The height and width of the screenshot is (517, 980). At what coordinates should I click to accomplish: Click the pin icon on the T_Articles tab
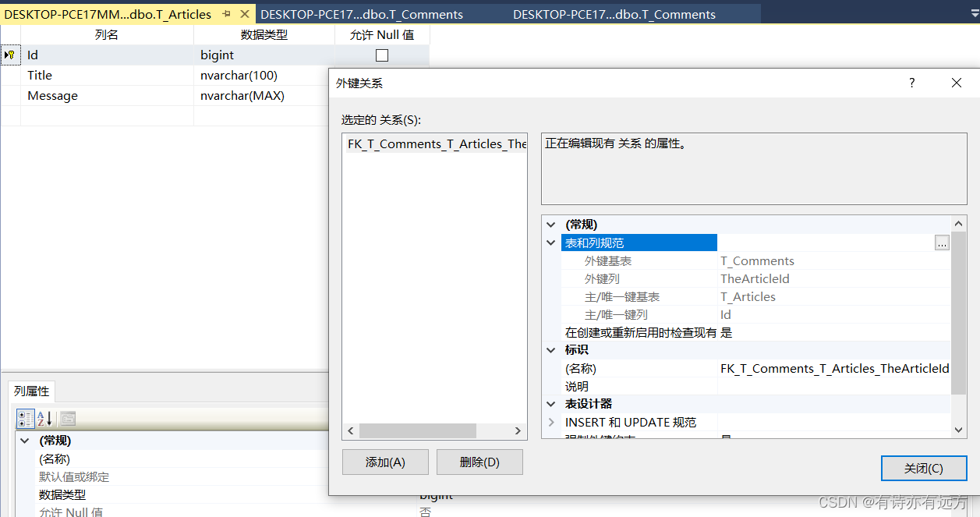pyautogui.click(x=226, y=14)
